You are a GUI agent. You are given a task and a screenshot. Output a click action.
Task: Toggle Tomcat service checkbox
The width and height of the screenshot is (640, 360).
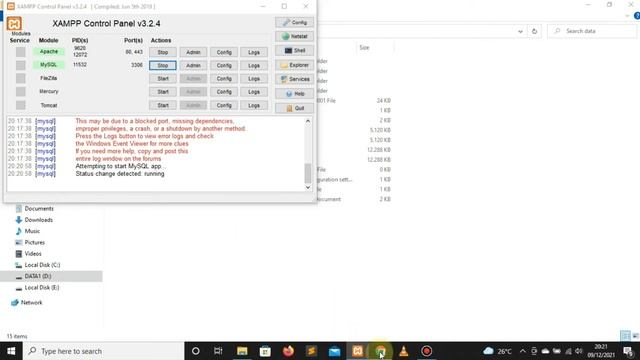tap(20, 105)
